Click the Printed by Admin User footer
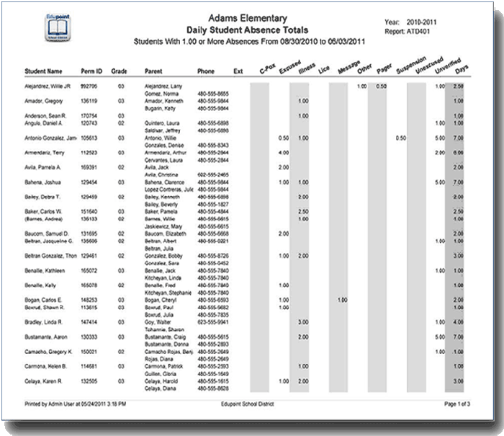The width and height of the screenshot is (504, 436). pos(75,404)
